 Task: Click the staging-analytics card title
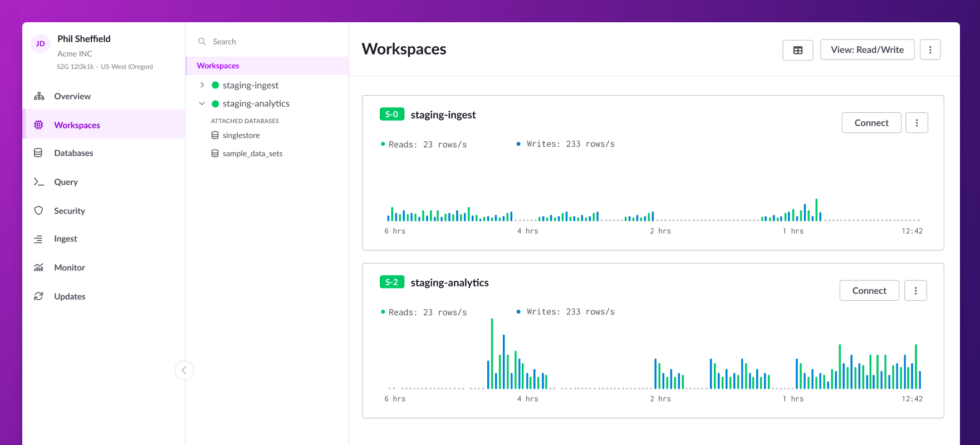coord(449,283)
